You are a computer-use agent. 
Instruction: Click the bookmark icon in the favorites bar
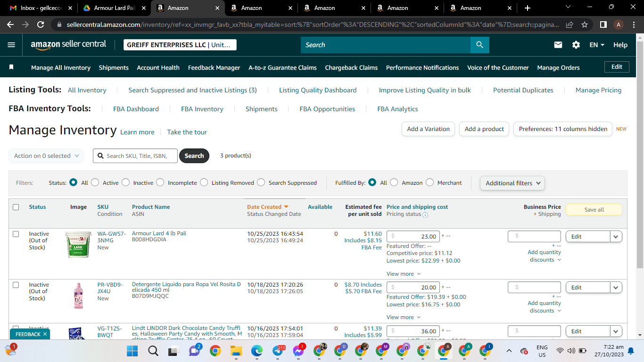(x=11, y=67)
